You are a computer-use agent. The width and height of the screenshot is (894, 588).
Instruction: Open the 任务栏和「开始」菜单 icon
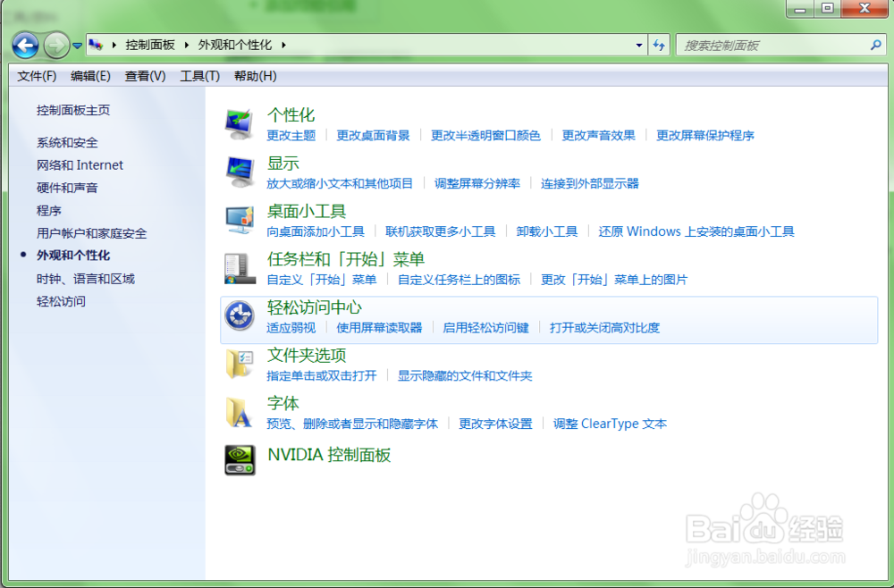click(240, 265)
